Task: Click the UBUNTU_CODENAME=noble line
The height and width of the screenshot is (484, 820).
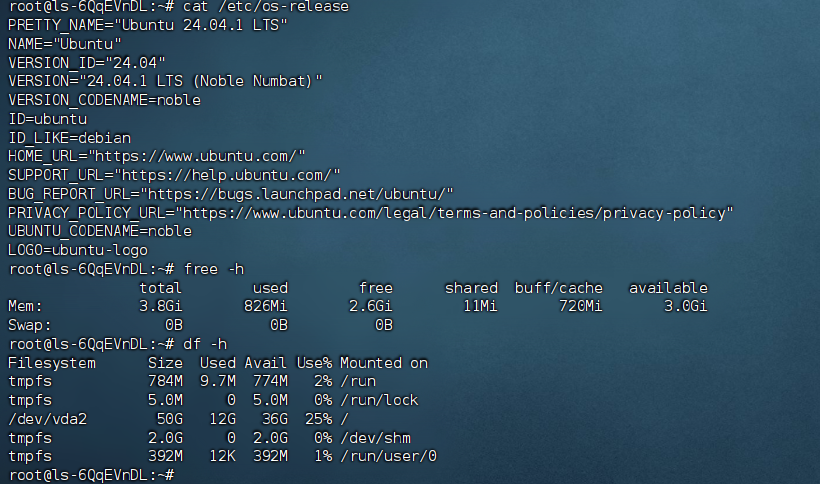Action: [100, 231]
